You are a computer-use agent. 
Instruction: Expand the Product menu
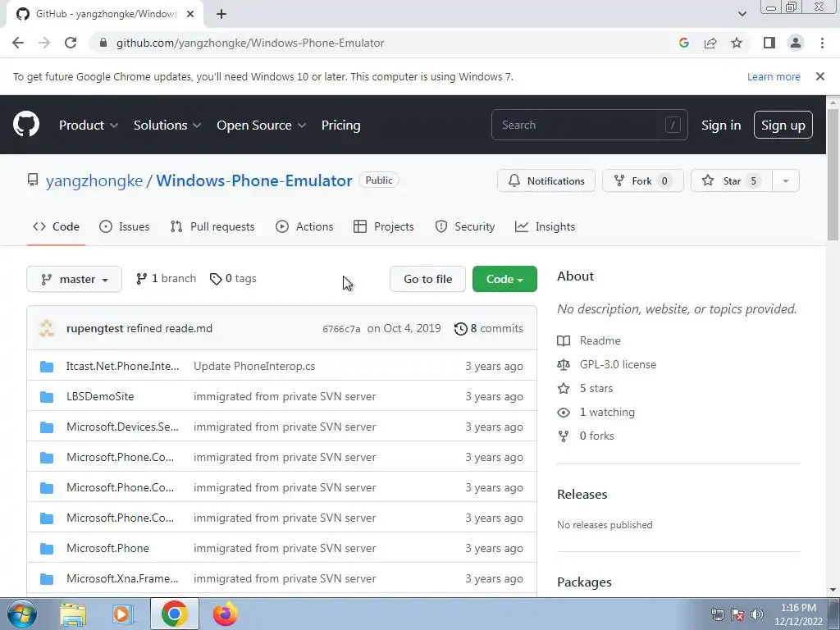coord(89,125)
